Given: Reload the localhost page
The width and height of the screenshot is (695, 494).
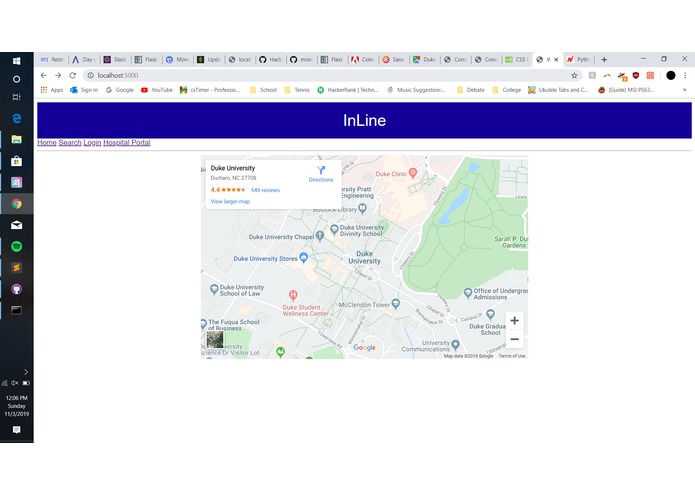Looking at the screenshot, I should point(73,75).
